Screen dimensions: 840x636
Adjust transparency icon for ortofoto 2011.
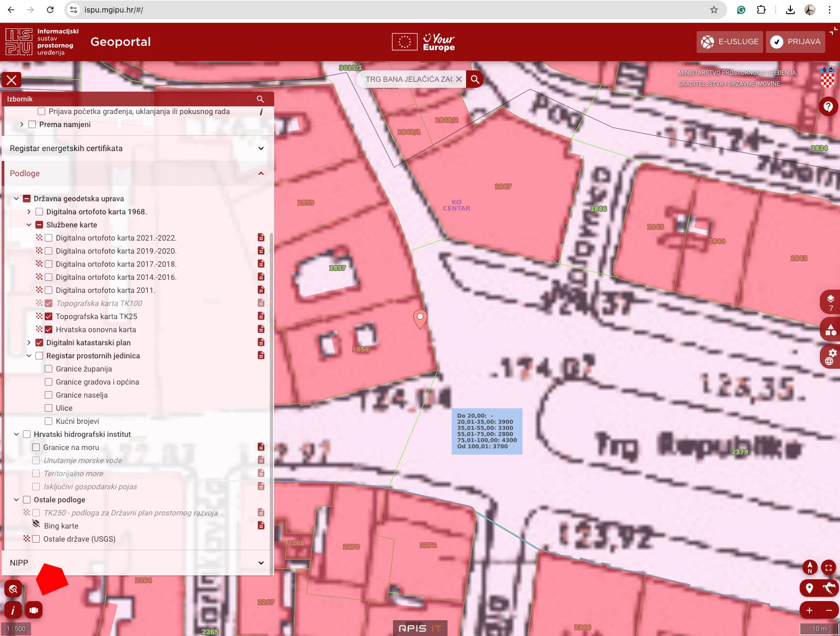click(x=39, y=290)
